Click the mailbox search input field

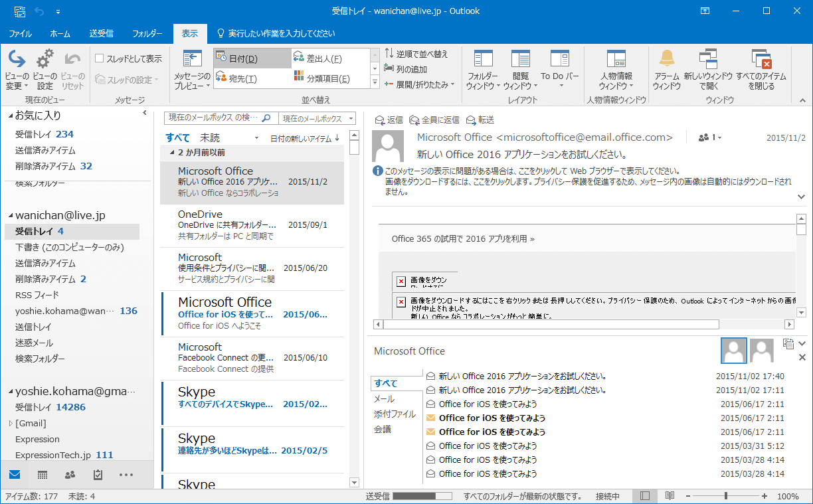pyautogui.click(x=212, y=118)
